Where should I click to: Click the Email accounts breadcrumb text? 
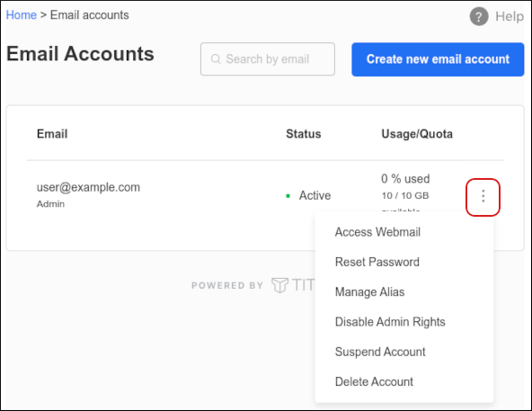click(90, 15)
